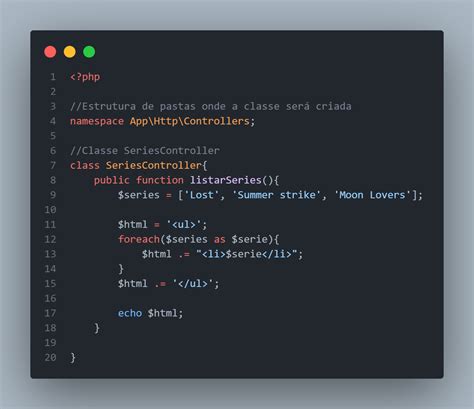
Task: Click the class keyword on line 7
Action: pyautogui.click(x=85, y=165)
